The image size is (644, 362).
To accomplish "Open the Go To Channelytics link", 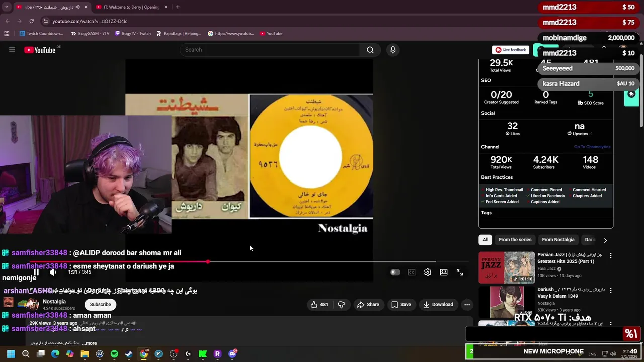I will 592,147.
